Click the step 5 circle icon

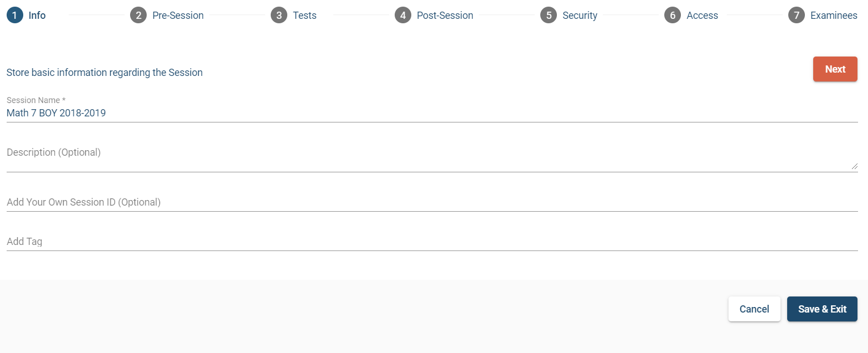click(549, 16)
